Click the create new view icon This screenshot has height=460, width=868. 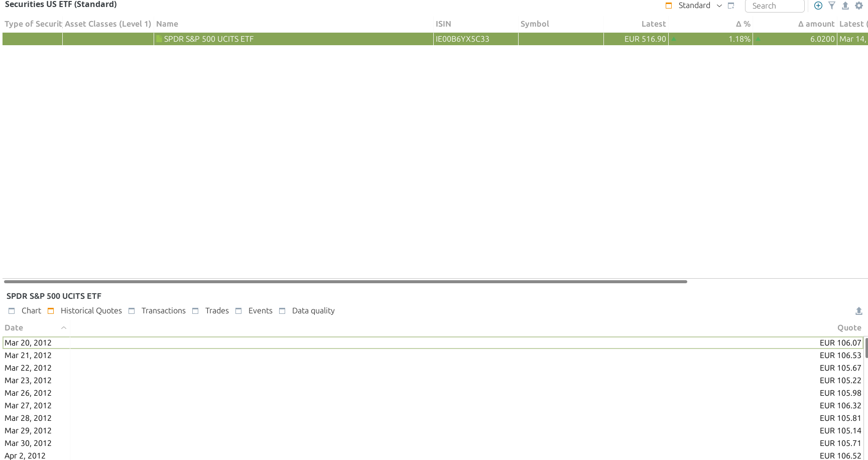[x=731, y=6]
